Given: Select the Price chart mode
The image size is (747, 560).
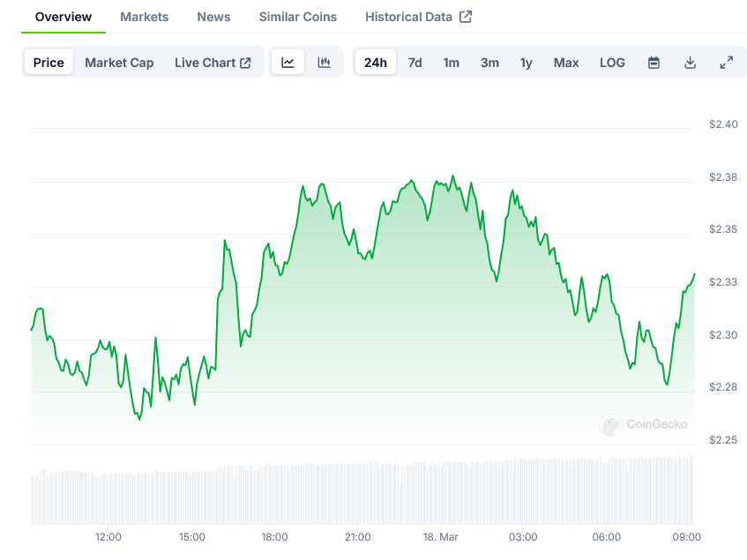Looking at the screenshot, I should click(49, 63).
